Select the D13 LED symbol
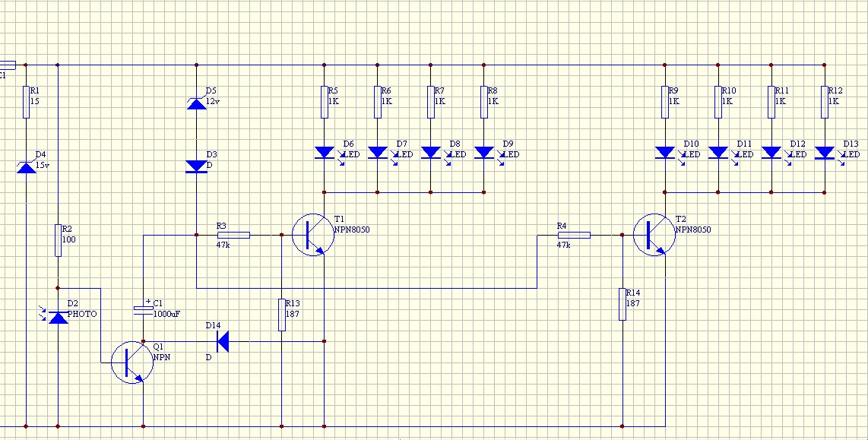The image size is (868, 440). tap(825, 152)
